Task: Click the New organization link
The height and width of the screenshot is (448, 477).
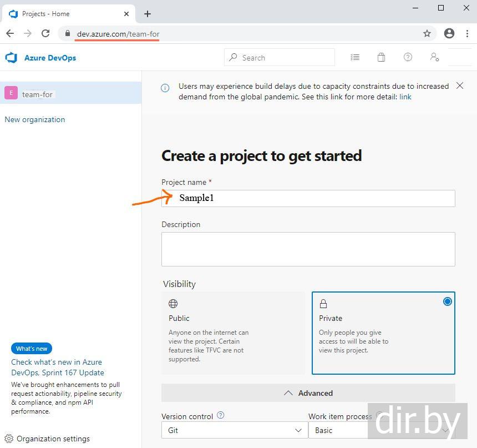Action: pos(35,119)
